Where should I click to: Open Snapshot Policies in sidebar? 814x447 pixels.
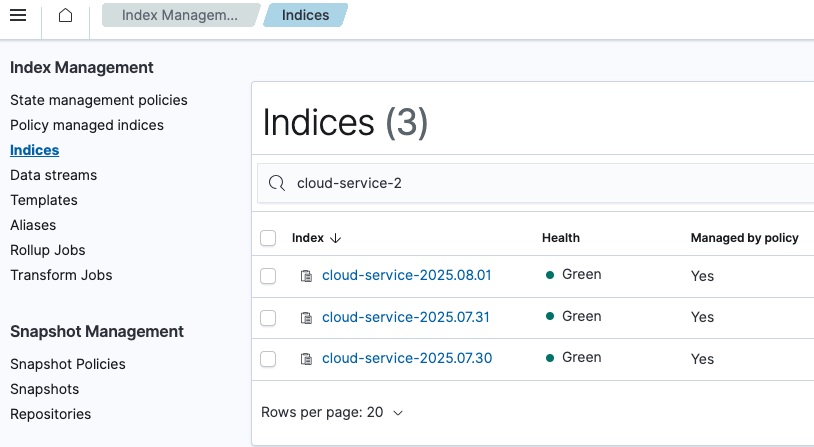coord(67,364)
